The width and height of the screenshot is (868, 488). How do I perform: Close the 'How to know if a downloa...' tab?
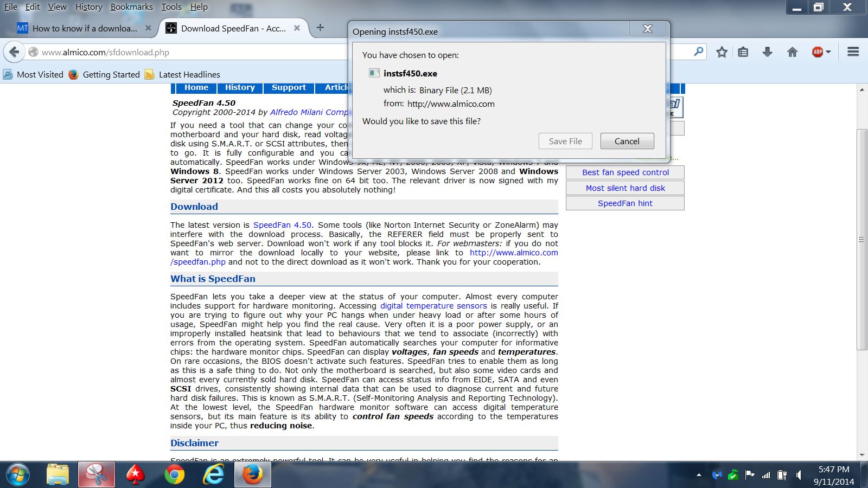148,28
